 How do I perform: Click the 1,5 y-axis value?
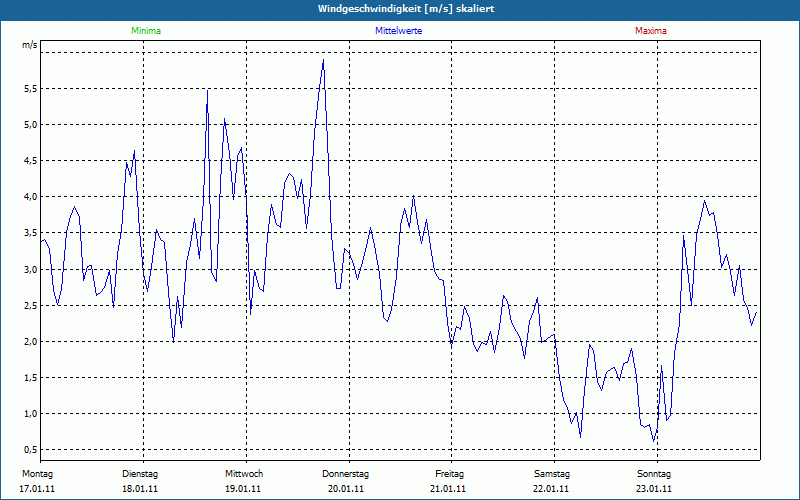(31, 378)
